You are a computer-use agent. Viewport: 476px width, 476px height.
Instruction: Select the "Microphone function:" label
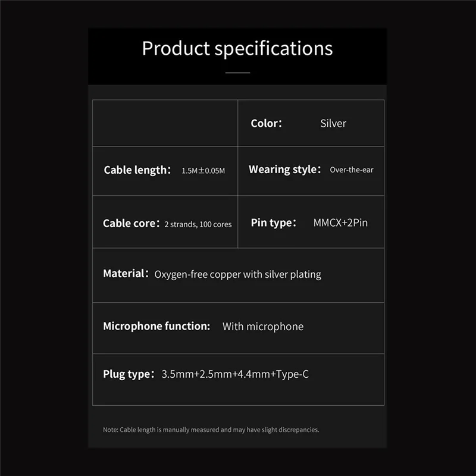pos(156,326)
